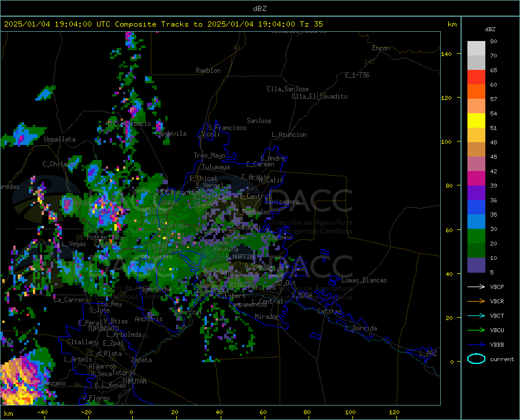Click the 'Campamentos' place label
The width and height of the screenshot is (520, 420).
(x=248, y=304)
